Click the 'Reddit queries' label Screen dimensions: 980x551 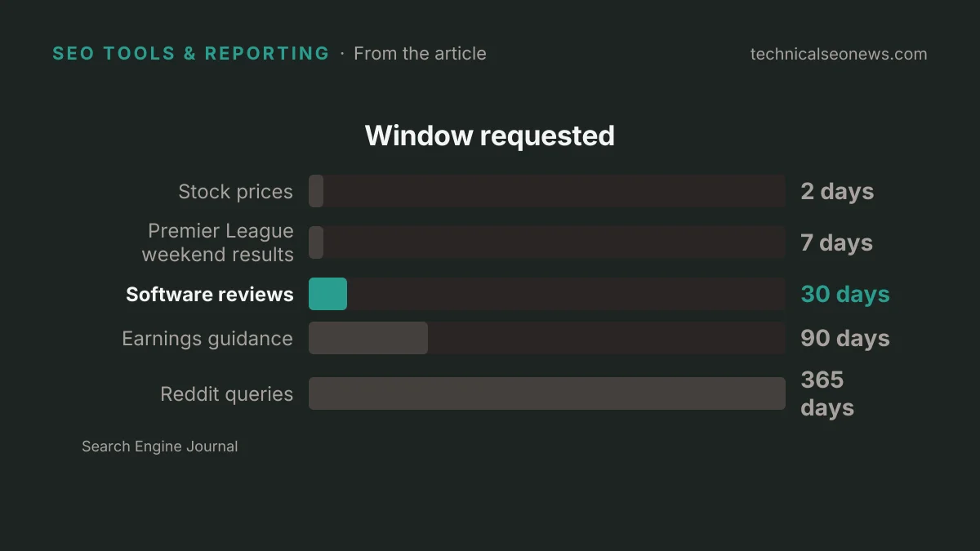tap(227, 394)
